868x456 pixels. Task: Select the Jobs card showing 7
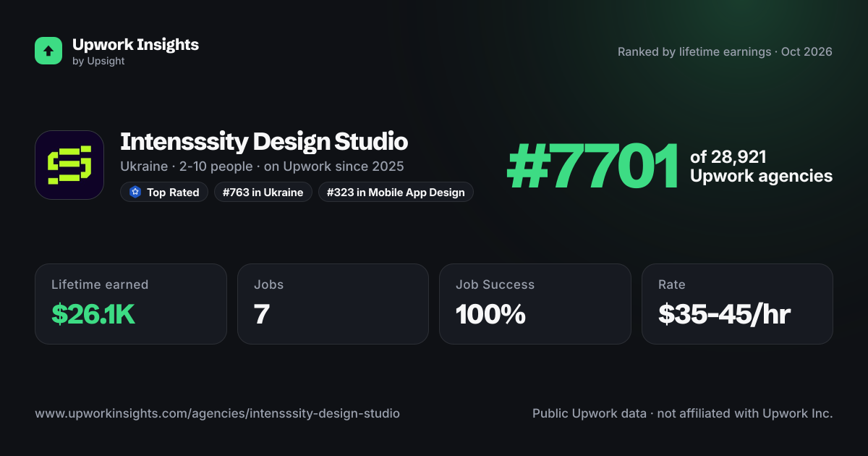(x=333, y=304)
